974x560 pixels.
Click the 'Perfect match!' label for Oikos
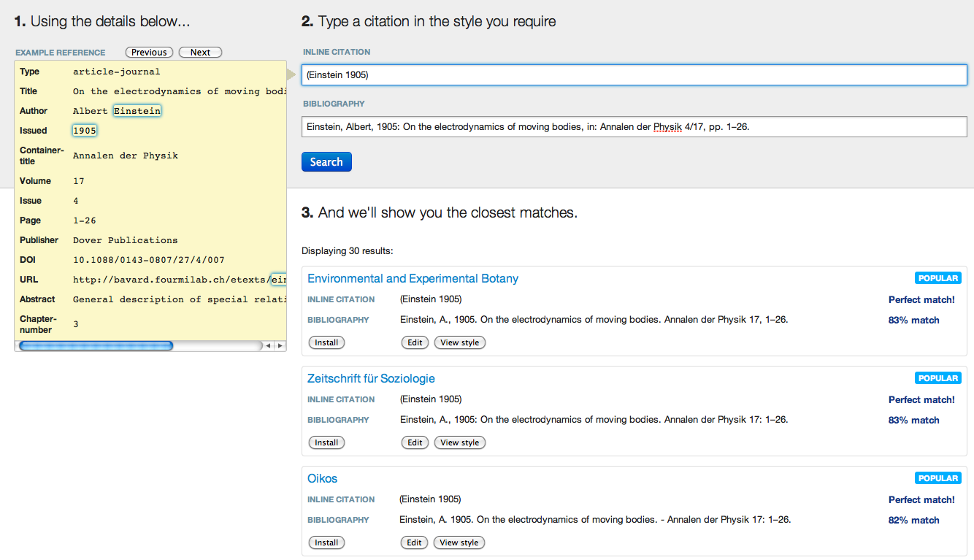pyautogui.click(x=921, y=499)
